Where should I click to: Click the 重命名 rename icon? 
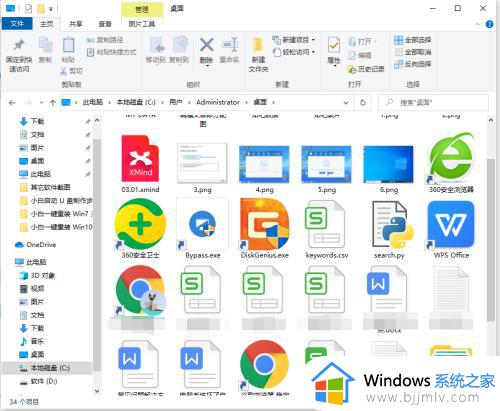(x=230, y=45)
